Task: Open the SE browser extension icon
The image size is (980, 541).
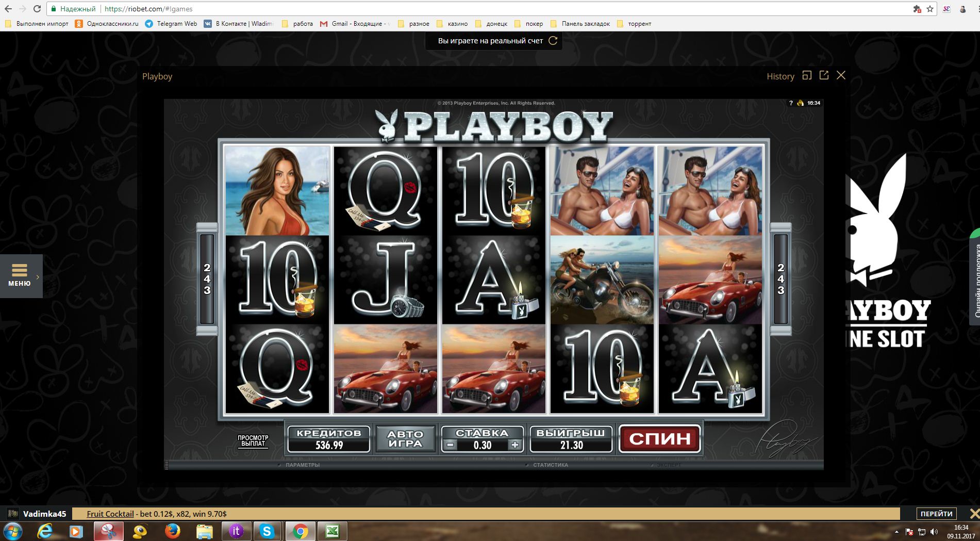Action: 946,9
